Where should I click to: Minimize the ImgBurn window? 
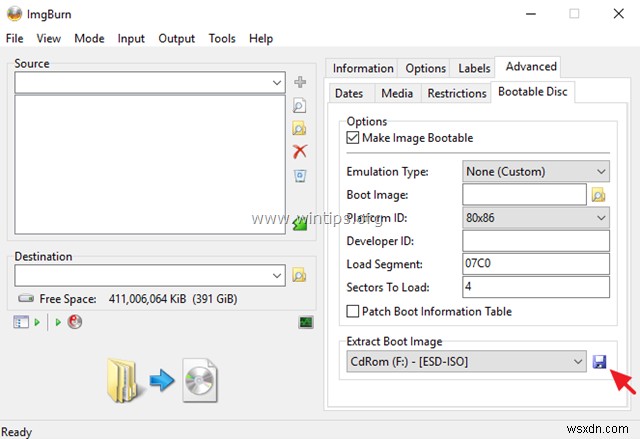click(x=531, y=14)
